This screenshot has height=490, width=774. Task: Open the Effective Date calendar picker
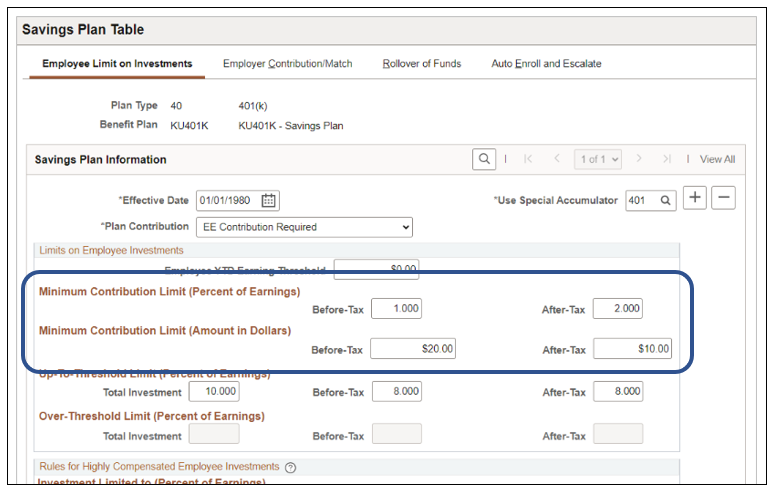click(269, 200)
